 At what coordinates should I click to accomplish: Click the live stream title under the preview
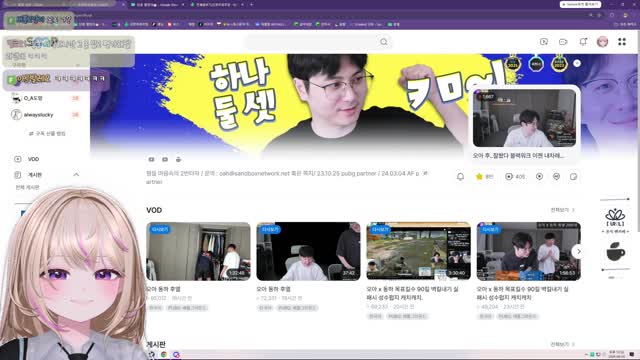[518, 156]
